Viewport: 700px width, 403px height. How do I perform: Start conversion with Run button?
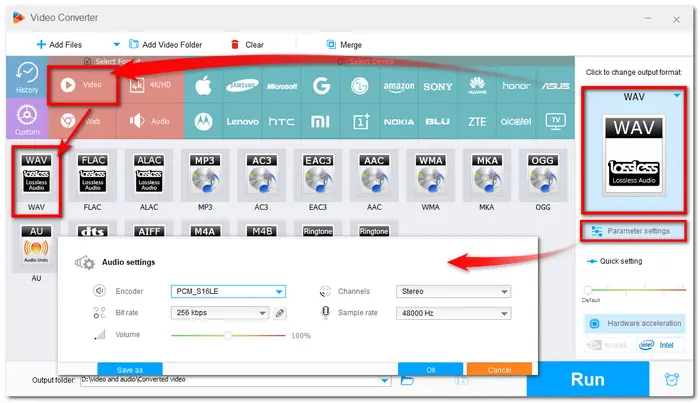pyautogui.click(x=588, y=379)
